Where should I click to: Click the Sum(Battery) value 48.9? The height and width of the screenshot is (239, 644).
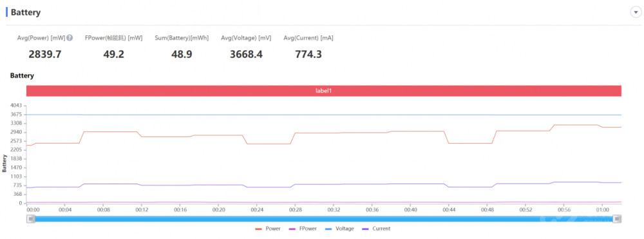tap(182, 54)
